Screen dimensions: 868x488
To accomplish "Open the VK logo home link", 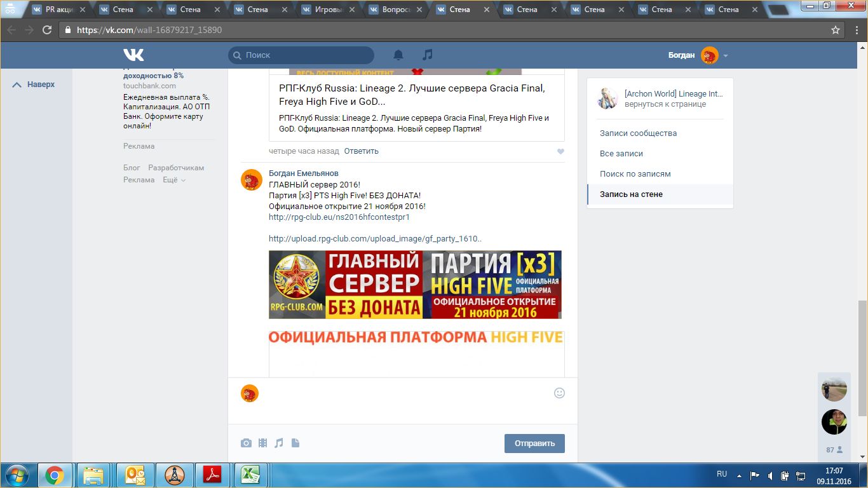I will coord(133,55).
